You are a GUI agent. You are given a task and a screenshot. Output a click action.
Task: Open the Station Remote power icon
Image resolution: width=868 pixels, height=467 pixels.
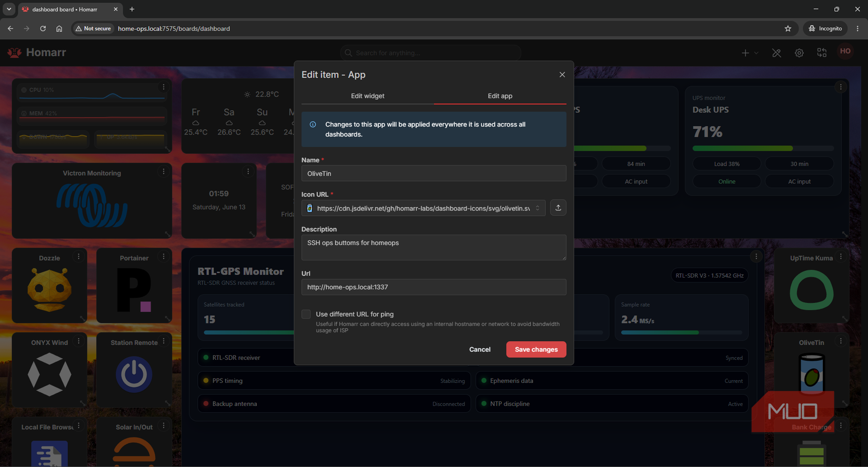tap(134, 374)
